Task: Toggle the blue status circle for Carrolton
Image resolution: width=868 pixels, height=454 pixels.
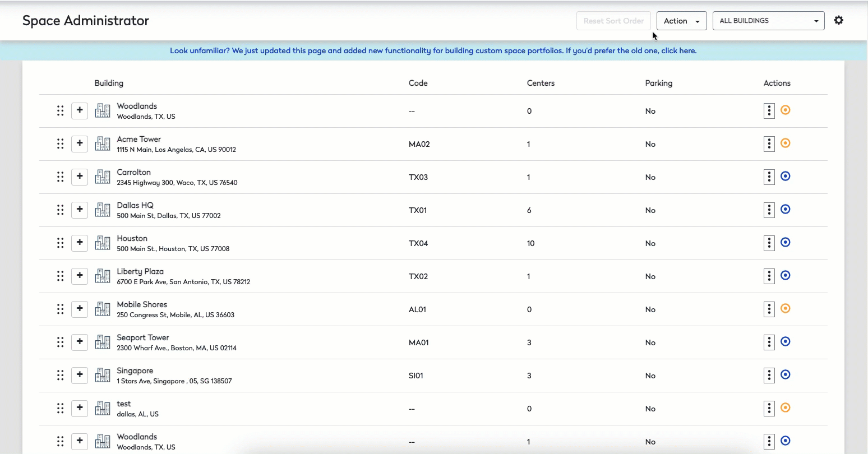Action: (785, 177)
